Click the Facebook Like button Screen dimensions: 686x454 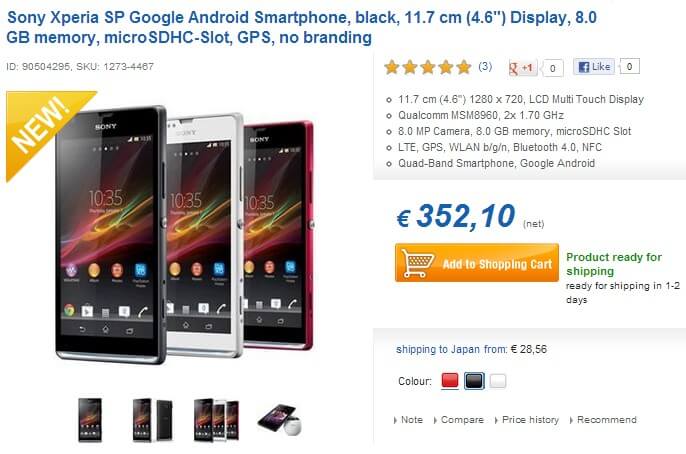(594, 67)
